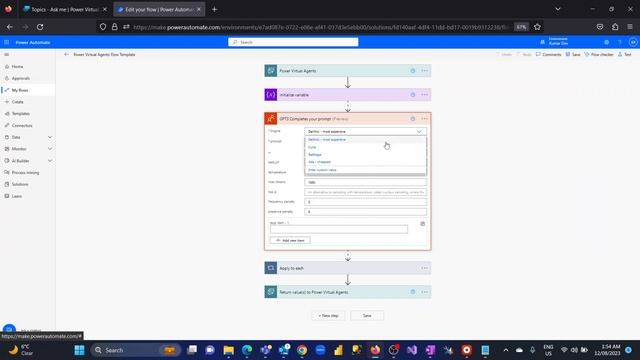Click the + New step button
Image resolution: width=640 pixels, height=360 pixels.
[x=328, y=316]
